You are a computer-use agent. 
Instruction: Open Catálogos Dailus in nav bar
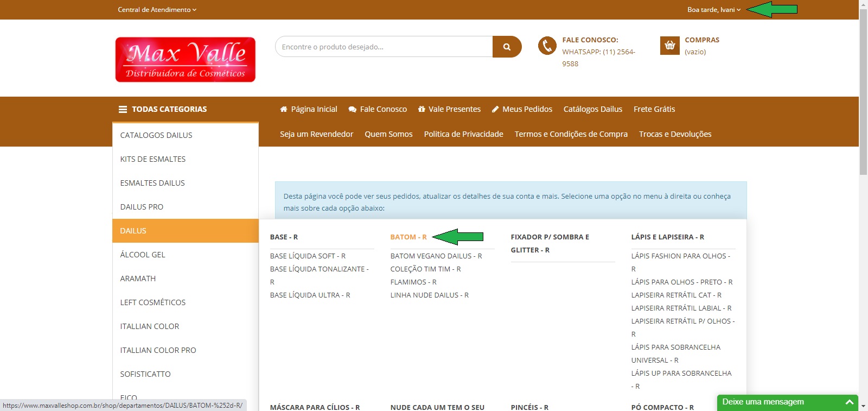coord(593,109)
